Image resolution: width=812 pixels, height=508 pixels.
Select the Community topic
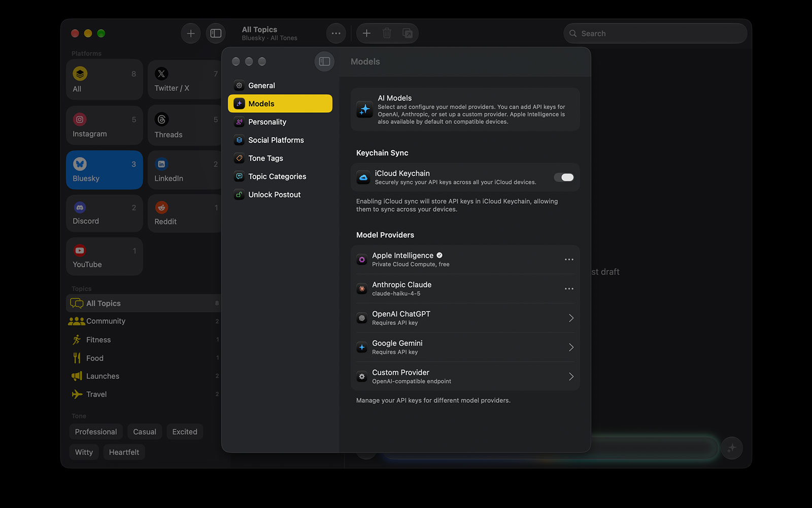tap(144, 321)
